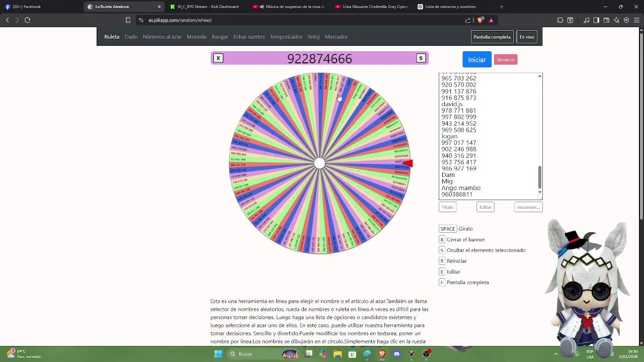The image size is (644, 362).
Task: Hide selected element using banner S button
Action: pos(421,58)
